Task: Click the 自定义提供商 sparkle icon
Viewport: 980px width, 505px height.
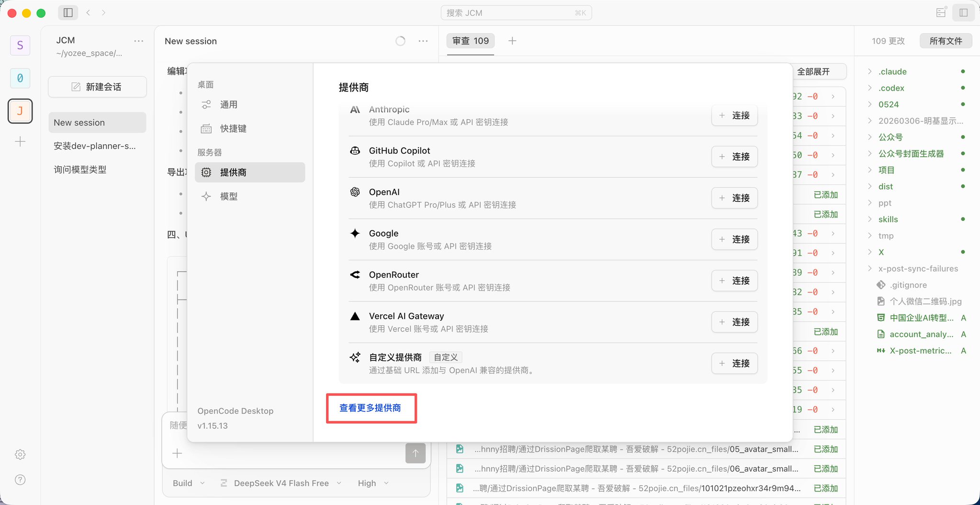Action: tap(355, 357)
